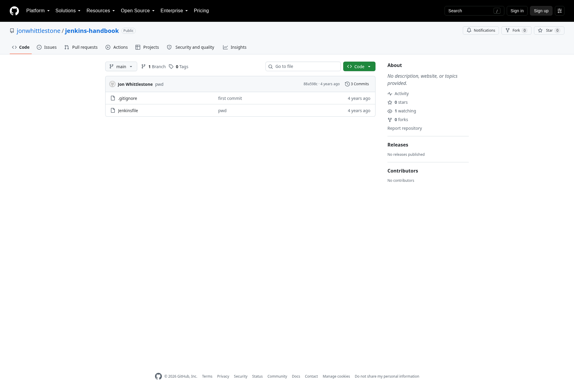Open the Terms footer link

tap(207, 376)
